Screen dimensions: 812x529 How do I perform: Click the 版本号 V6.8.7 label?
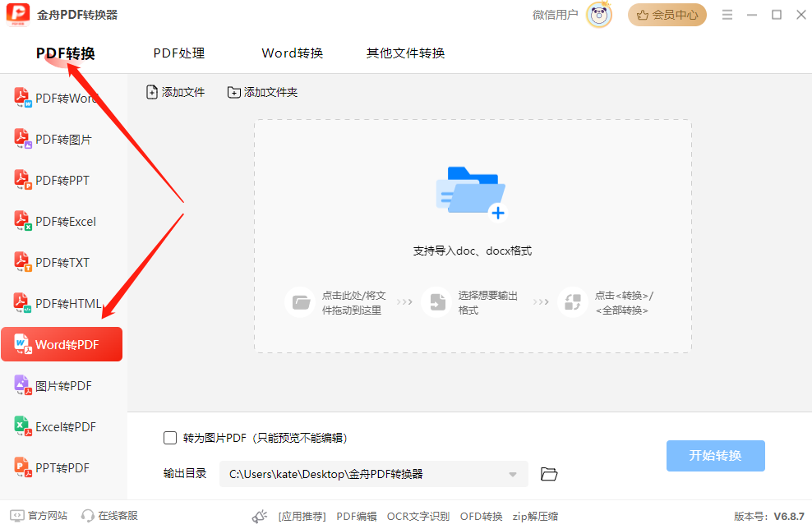[769, 516]
